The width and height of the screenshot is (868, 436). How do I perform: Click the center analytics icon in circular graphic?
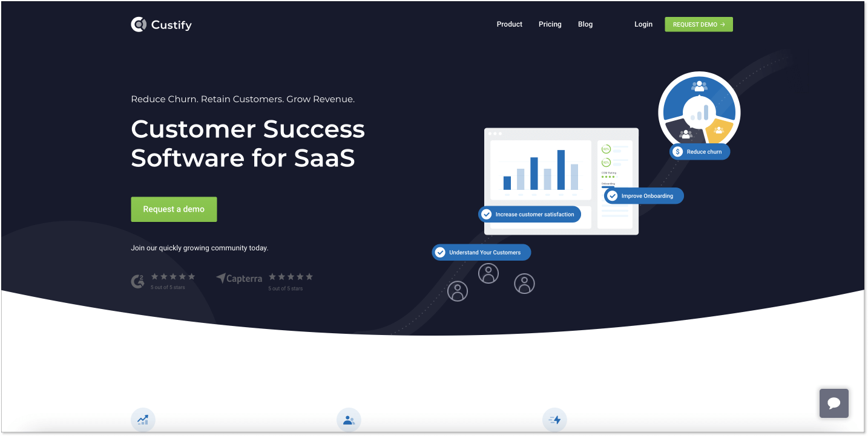point(699,113)
